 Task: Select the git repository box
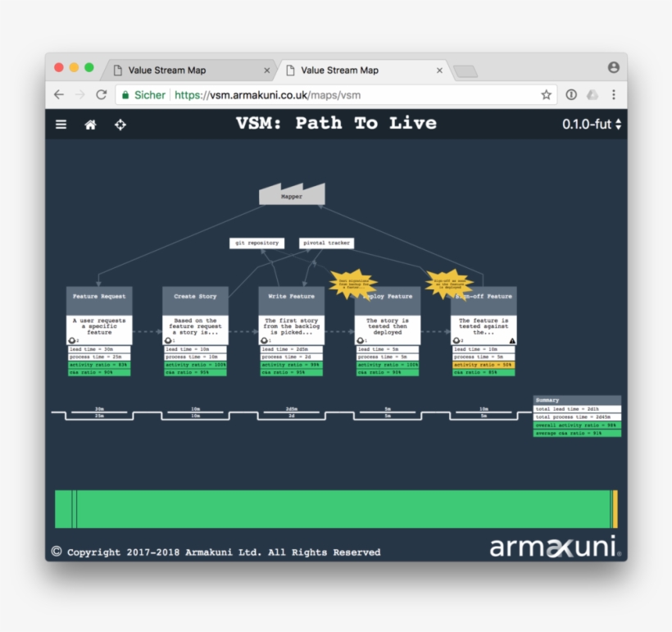(x=257, y=243)
